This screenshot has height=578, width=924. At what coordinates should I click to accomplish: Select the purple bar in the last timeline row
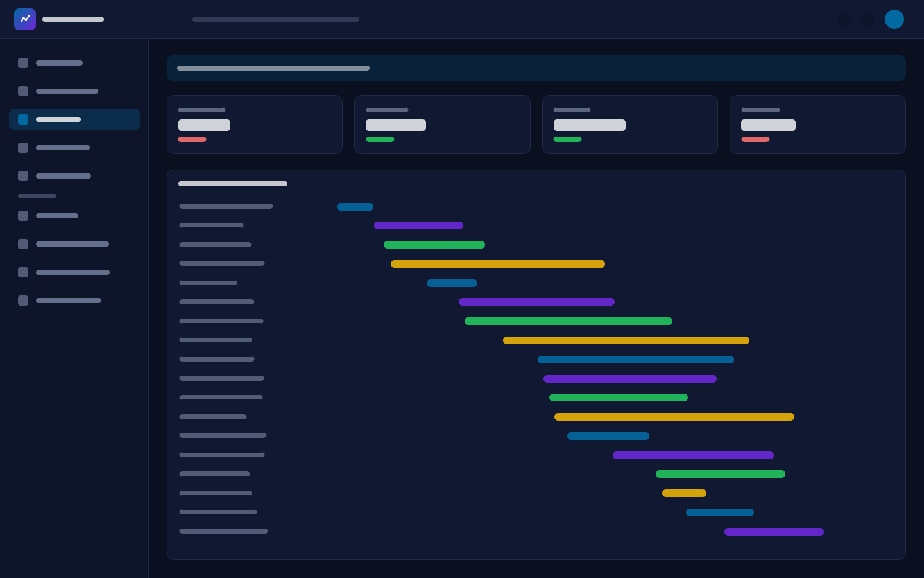point(774,532)
